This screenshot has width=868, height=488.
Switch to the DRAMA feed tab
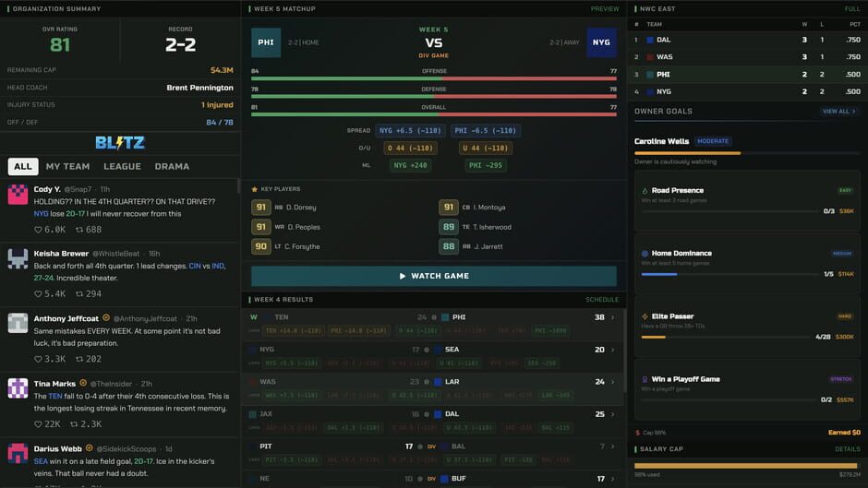point(172,167)
